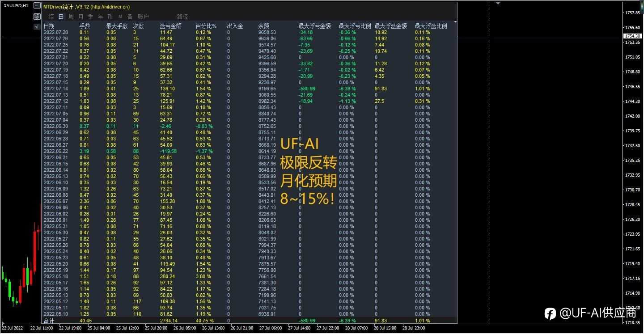
Task: Open the 季 quarterly tab
Action: click(91, 17)
